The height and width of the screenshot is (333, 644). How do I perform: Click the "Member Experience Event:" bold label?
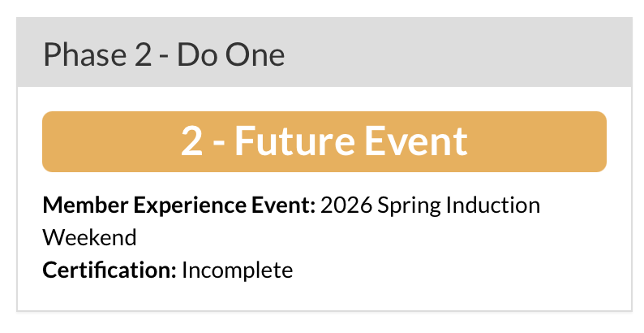pos(178,205)
